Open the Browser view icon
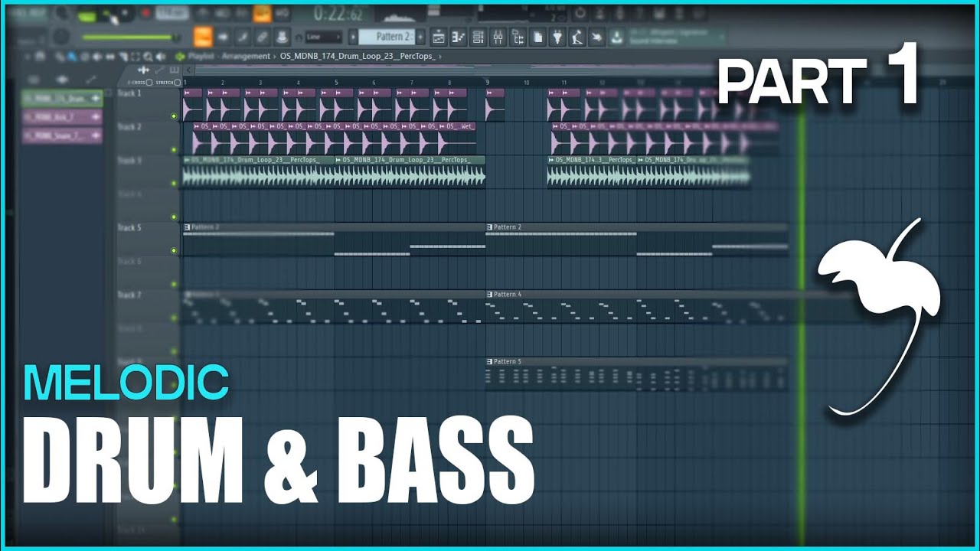Viewport: 980px width, 551px height. [518, 37]
